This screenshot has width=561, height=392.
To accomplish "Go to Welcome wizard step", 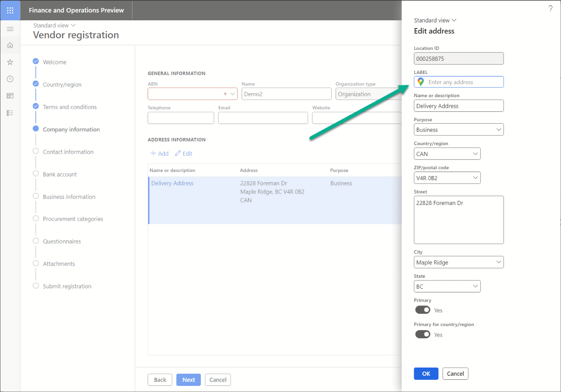I will click(55, 62).
